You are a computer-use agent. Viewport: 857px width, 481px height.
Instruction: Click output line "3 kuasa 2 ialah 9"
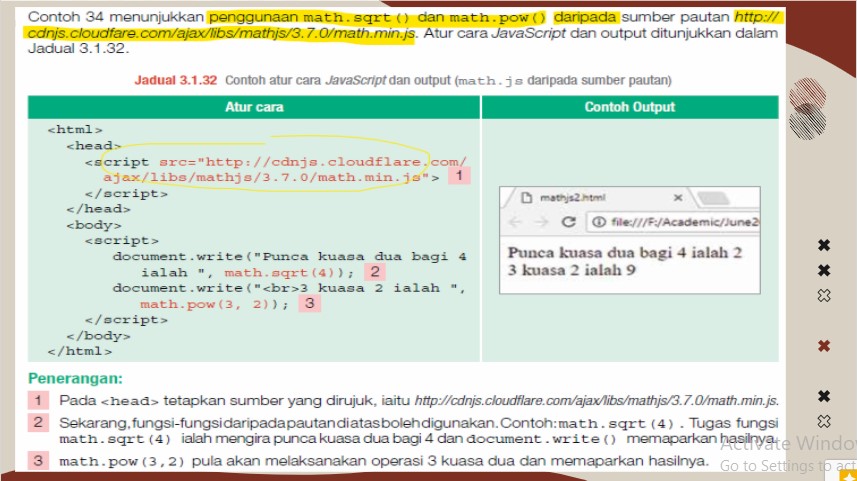571,270
